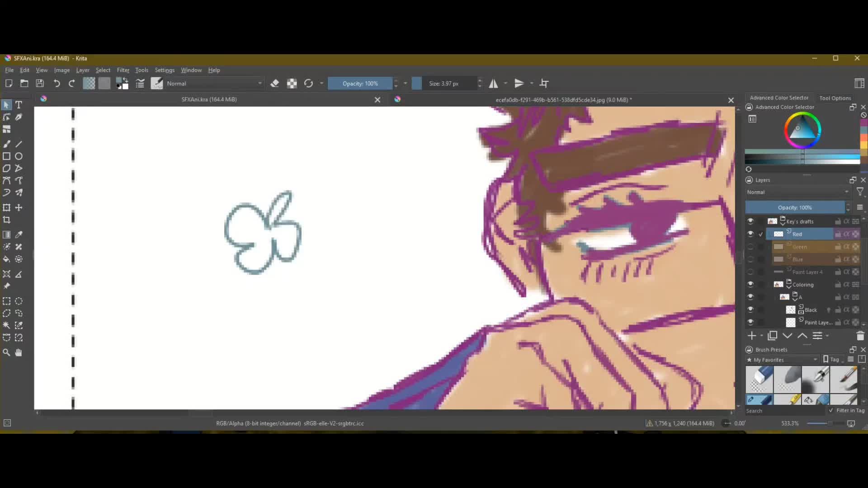Enable horizontal mirror tool
The height and width of the screenshot is (488, 868).
(x=494, y=84)
